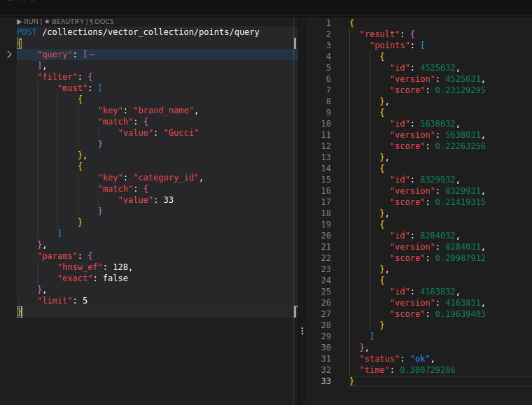
Task: Click line number 1 in response gutter
Action: click(x=328, y=23)
